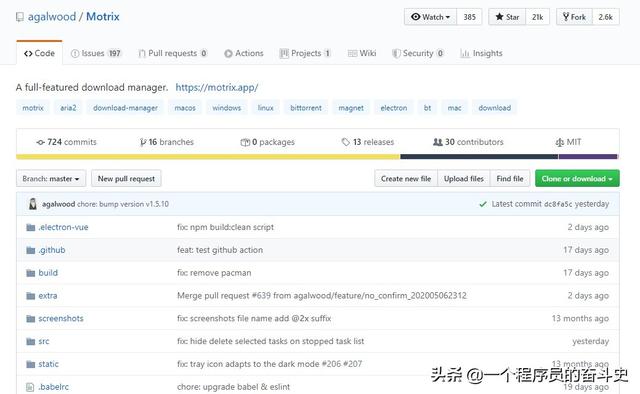
Task: Open the src folder
Action: click(44, 341)
